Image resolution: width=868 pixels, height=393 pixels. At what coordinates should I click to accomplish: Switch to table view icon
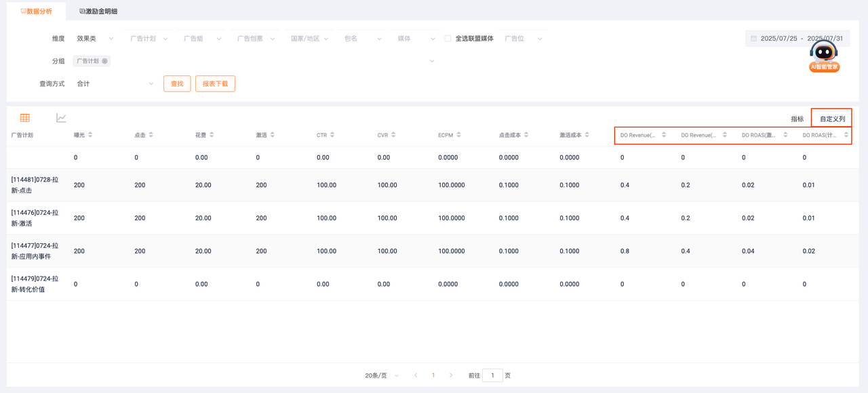(x=25, y=118)
